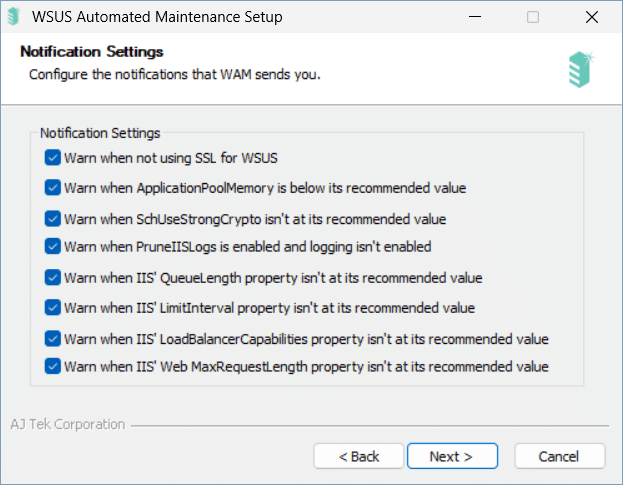623x485 pixels.
Task: Uncheck the Web MaxRequestLength property warning
Action: (52, 366)
